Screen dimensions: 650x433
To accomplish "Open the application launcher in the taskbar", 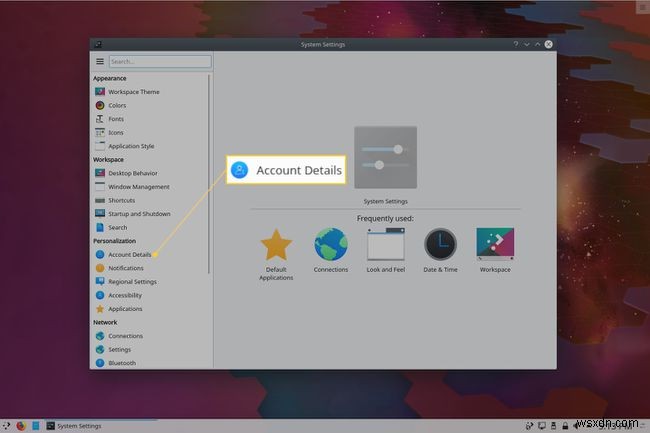I will pos(6,426).
